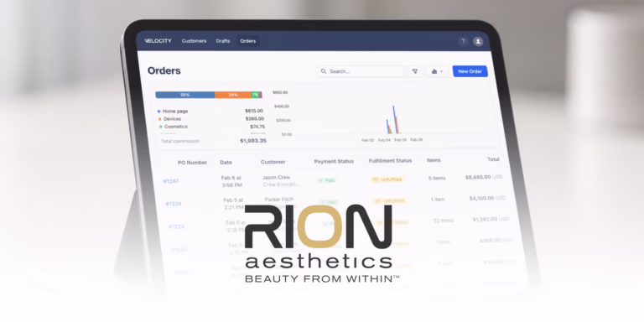The height and width of the screenshot is (322, 644).
Task: Switch to the Customers tab
Action: [x=194, y=41]
